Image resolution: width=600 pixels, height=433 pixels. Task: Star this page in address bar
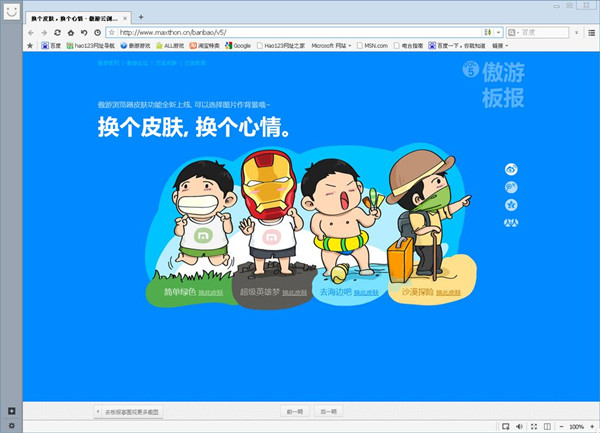coord(112,33)
